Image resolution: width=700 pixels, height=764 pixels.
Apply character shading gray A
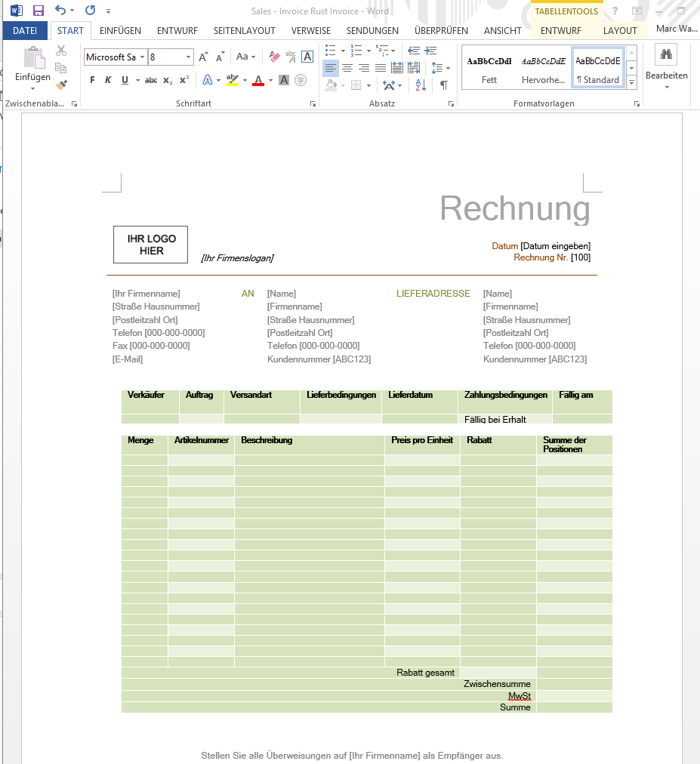[284, 80]
